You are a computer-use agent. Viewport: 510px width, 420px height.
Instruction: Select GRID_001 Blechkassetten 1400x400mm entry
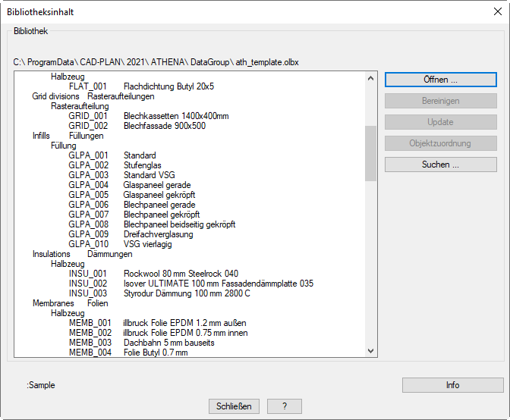(x=148, y=116)
